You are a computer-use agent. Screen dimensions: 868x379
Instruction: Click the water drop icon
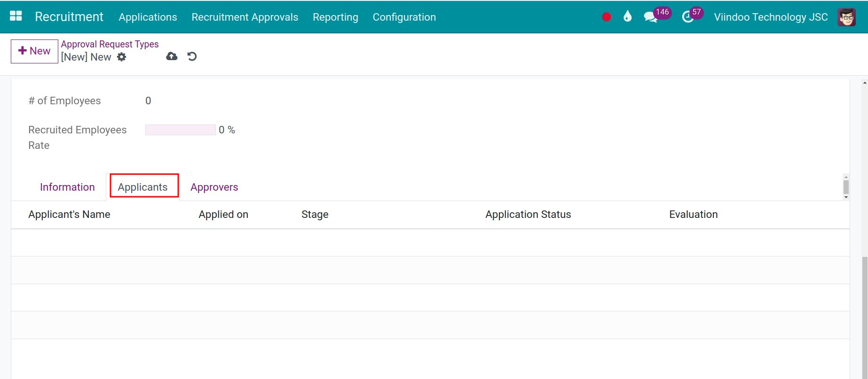(627, 16)
